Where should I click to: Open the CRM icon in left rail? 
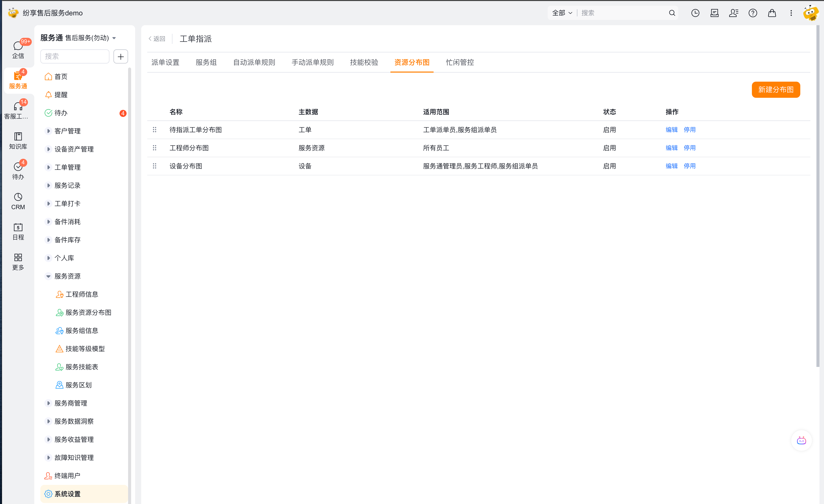pos(18,201)
